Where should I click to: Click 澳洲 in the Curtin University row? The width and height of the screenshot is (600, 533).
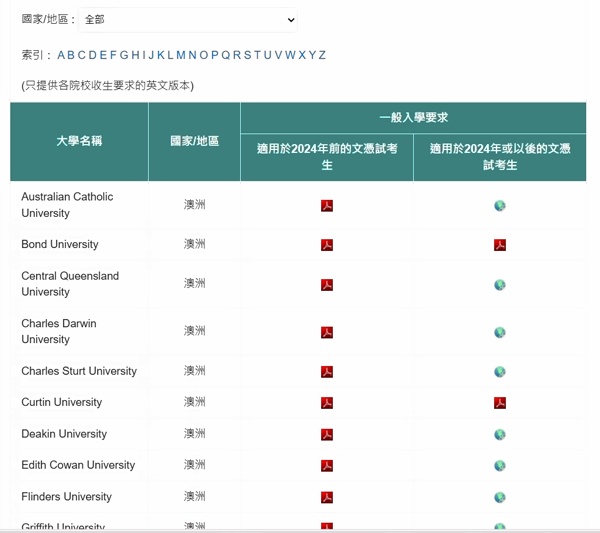click(194, 402)
